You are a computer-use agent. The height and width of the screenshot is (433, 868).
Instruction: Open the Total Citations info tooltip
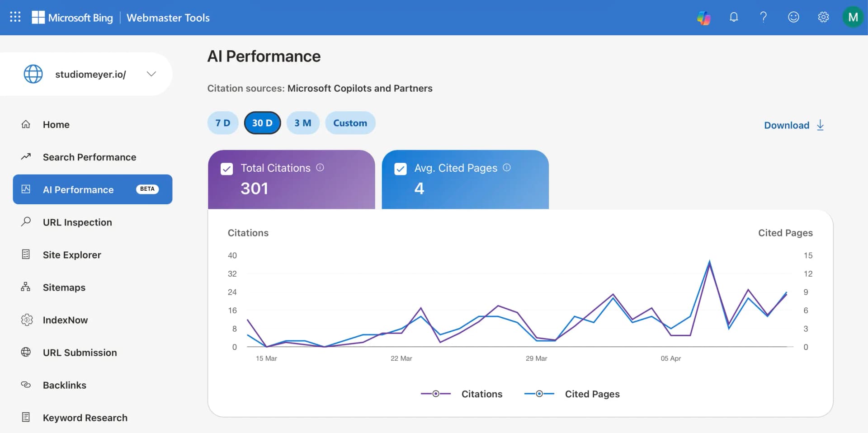[320, 168]
